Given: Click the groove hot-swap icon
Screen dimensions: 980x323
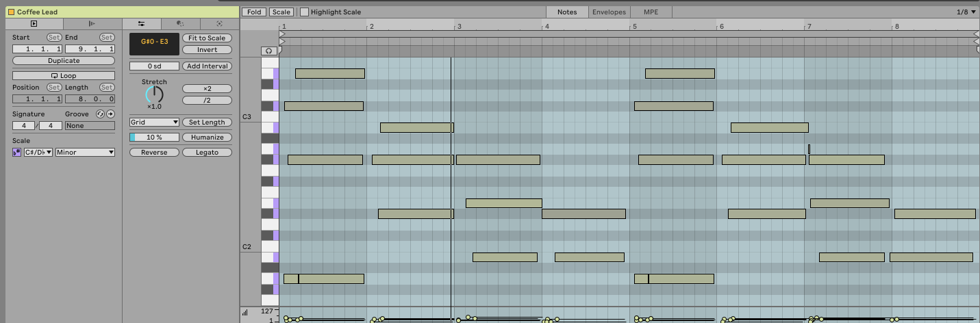Looking at the screenshot, I should [x=100, y=114].
